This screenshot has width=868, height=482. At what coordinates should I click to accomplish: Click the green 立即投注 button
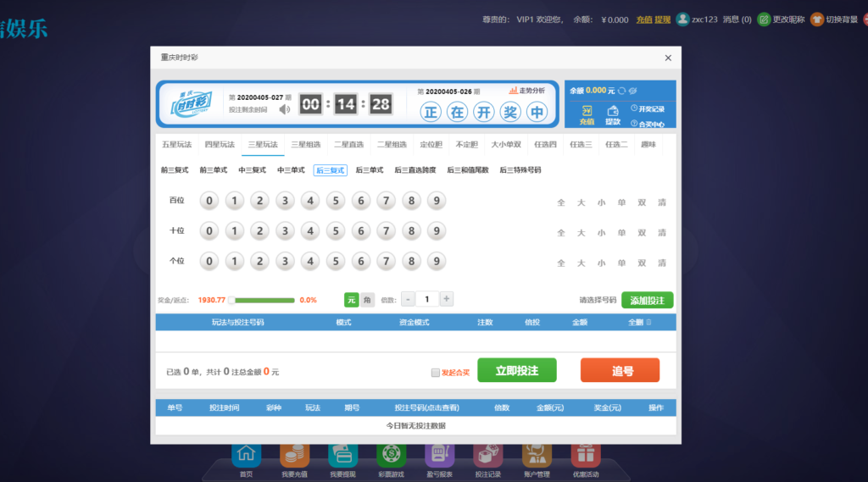[x=516, y=371]
